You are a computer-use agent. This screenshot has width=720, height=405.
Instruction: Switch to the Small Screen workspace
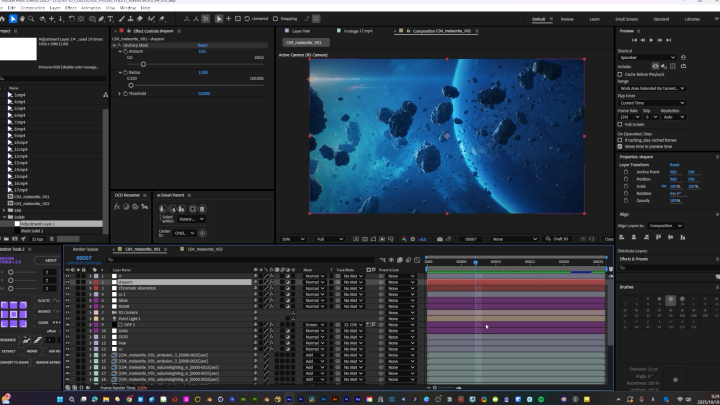pos(626,18)
